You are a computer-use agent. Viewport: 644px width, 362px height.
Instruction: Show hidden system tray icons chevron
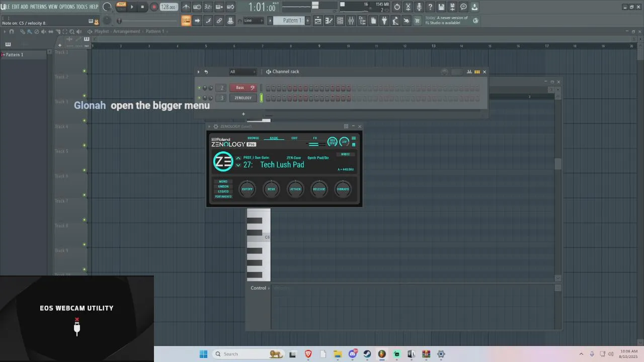(x=582, y=354)
